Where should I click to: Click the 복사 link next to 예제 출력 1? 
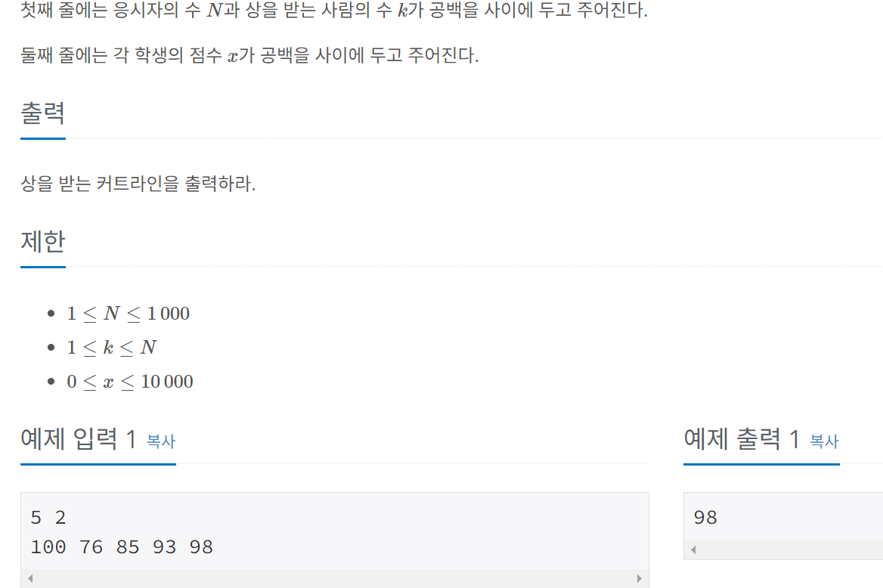(x=824, y=441)
